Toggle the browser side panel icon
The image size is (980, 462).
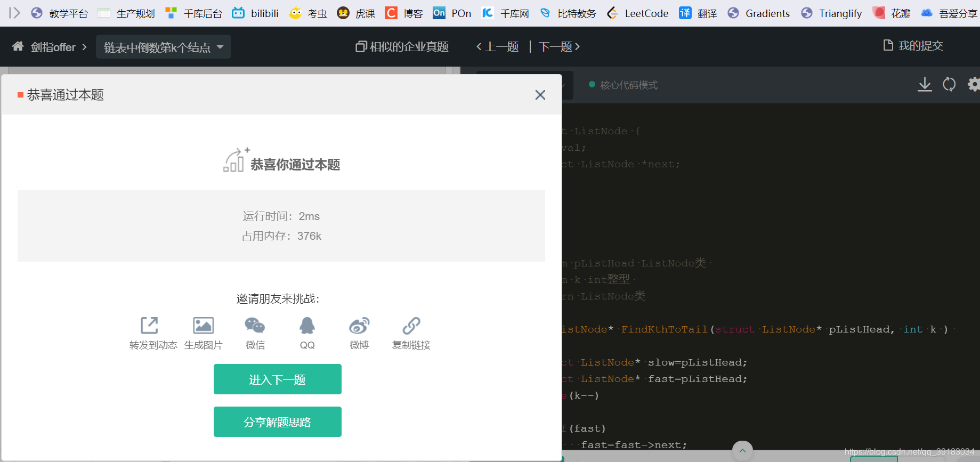pos(14,13)
